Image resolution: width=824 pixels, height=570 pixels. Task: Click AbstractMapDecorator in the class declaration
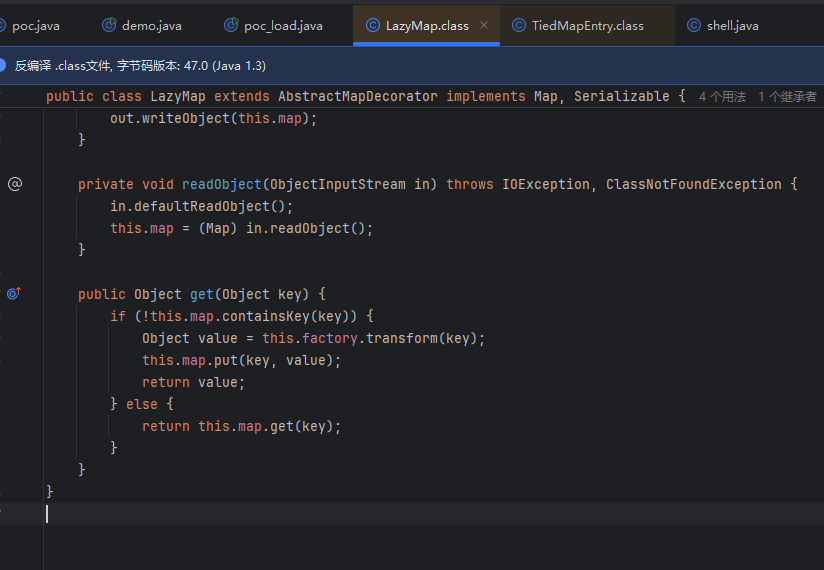(x=357, y=96)
